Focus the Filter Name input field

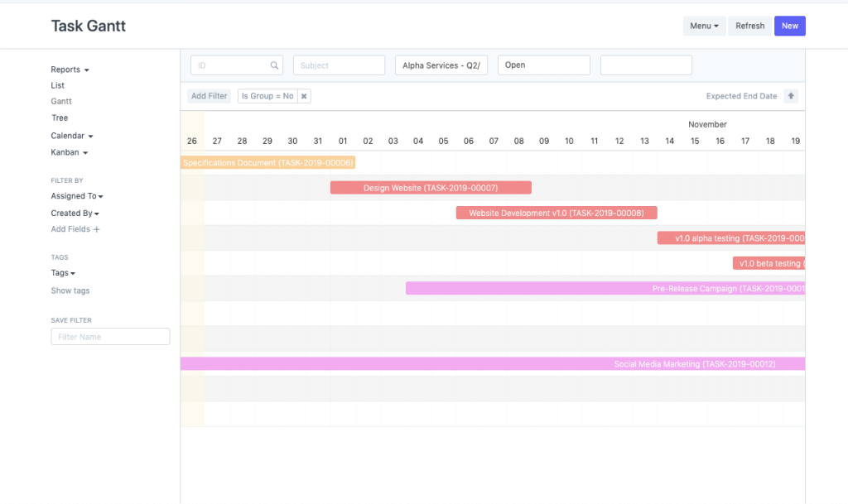[x=110, y=337]
